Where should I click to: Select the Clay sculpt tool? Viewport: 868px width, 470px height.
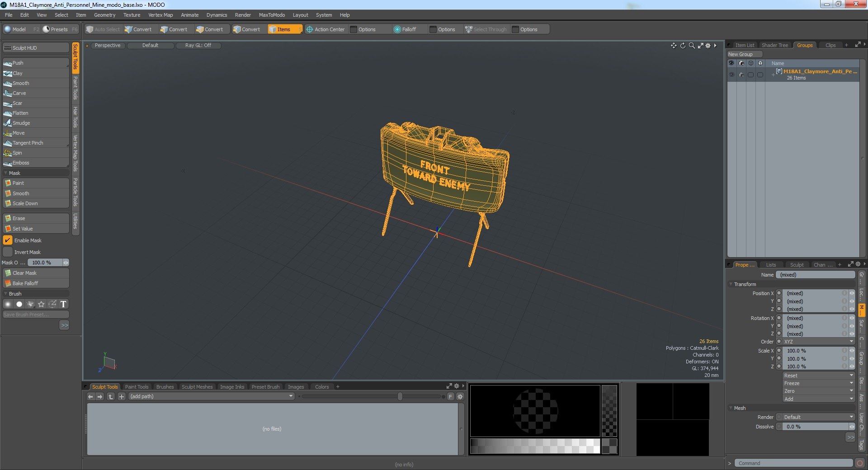(x=36, y=73)
